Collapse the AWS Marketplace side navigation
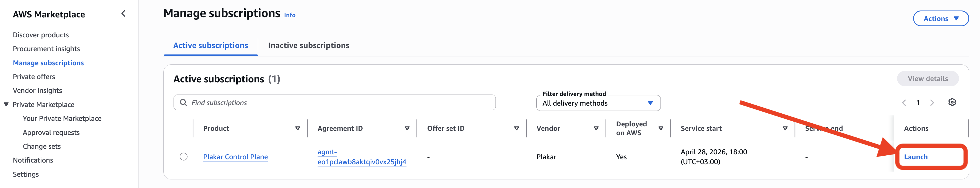The width and height of the screenshot is (980, 188). (123, 14)
